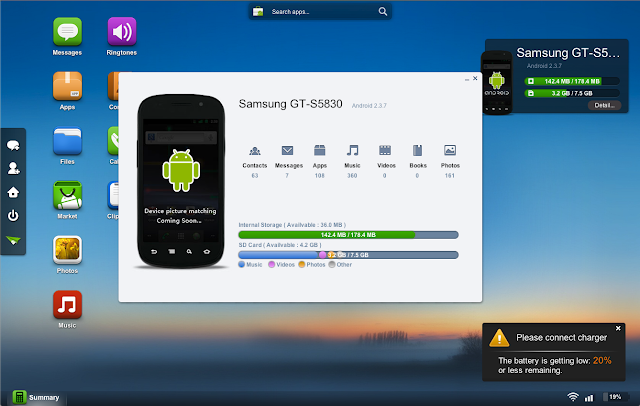Click the chat bubbles sidebar icon
The height and width of the screenshot is (406, 640).
pyautogui.click(x=13, y=145)
